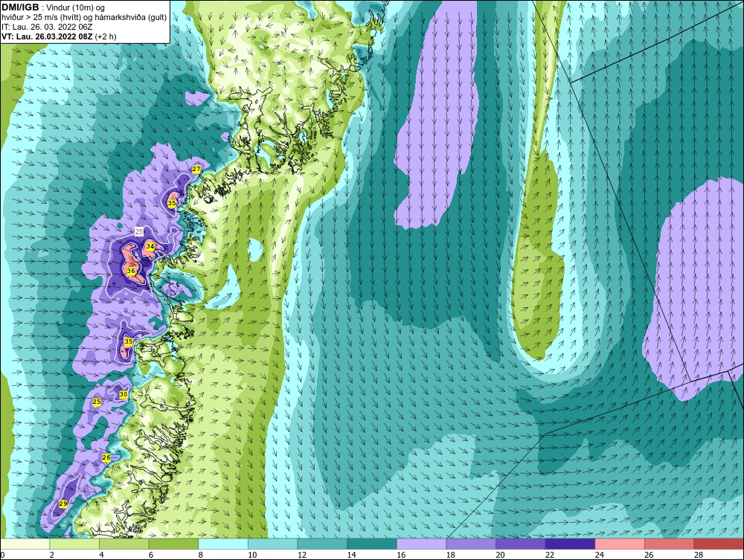
Task: Select the 14–16 m/s dark teal swatch
Action: (371, 544)
